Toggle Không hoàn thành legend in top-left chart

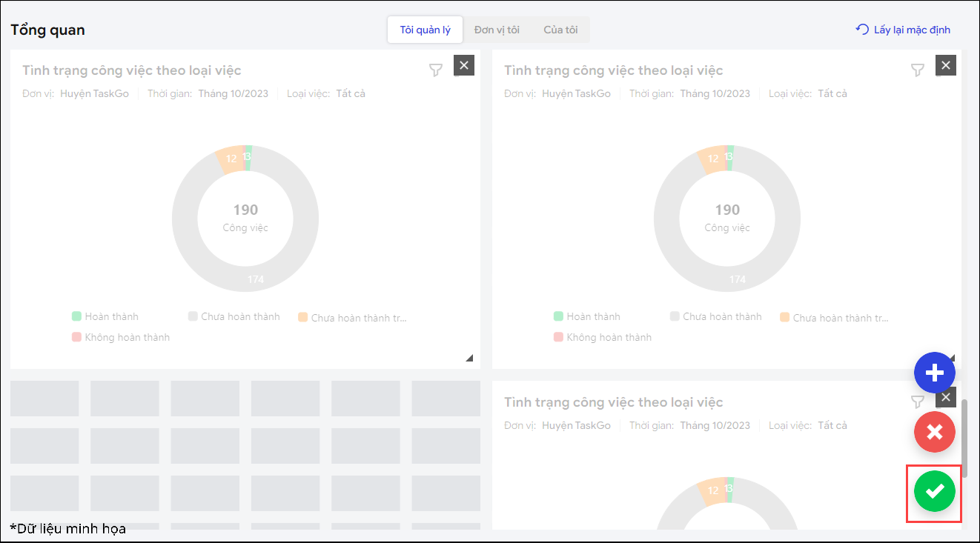pyautogui.click(x=121, y=337)
